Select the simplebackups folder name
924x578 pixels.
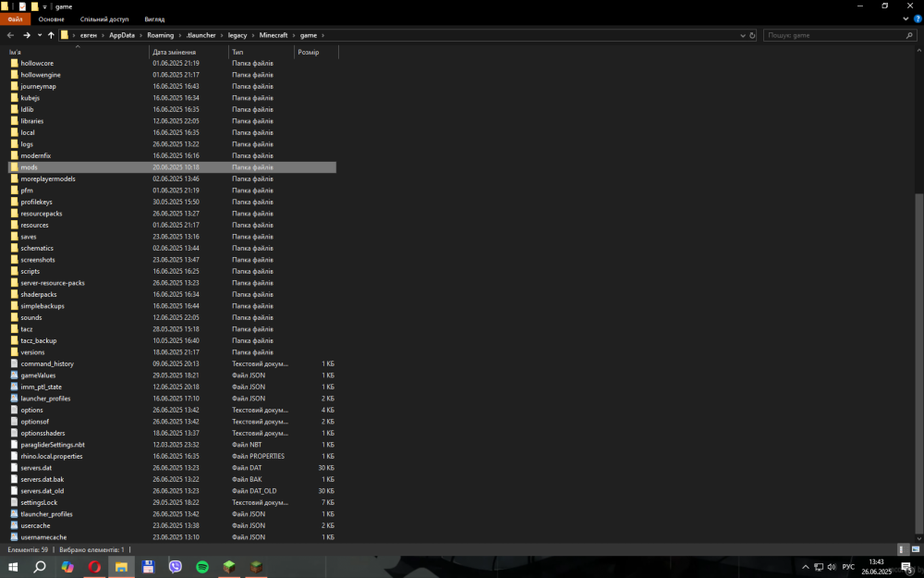tap(43, 306)
